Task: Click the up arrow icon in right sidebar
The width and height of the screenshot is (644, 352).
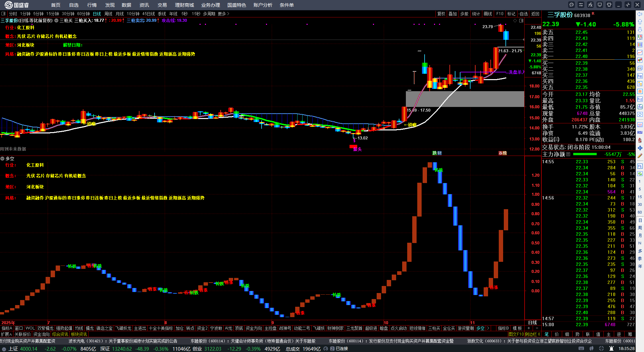Action: click(640, 22)
